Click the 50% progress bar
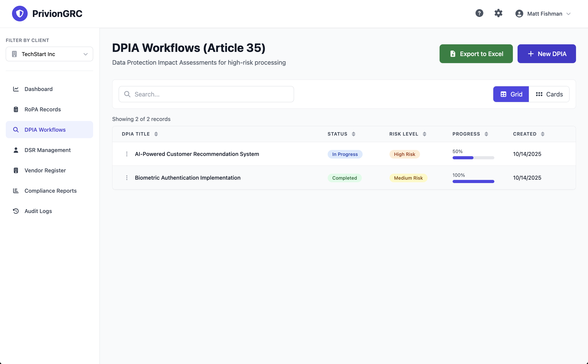This screenshot has width=588, height=364. tap(473, 158)
